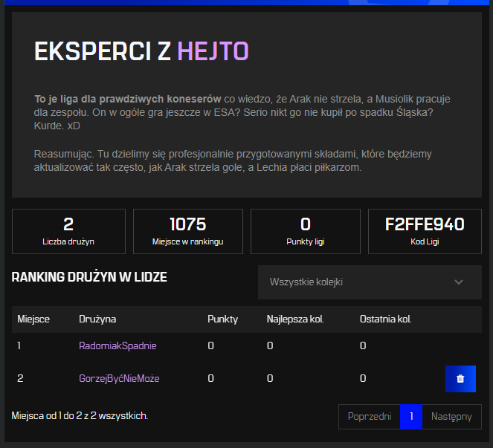
Task: Sort by the Najlepsza kol. column header
Action: pos(294,319)
